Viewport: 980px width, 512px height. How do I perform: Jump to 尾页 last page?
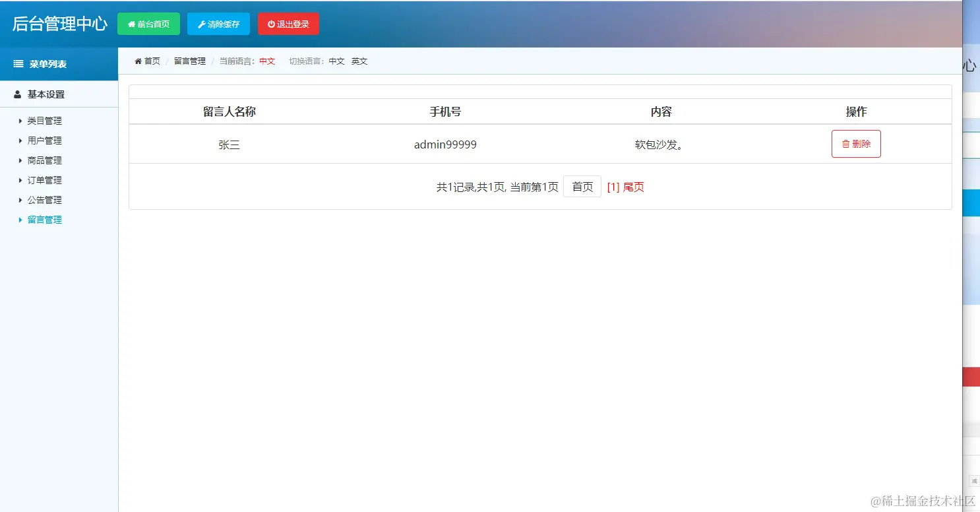(634, 187)
